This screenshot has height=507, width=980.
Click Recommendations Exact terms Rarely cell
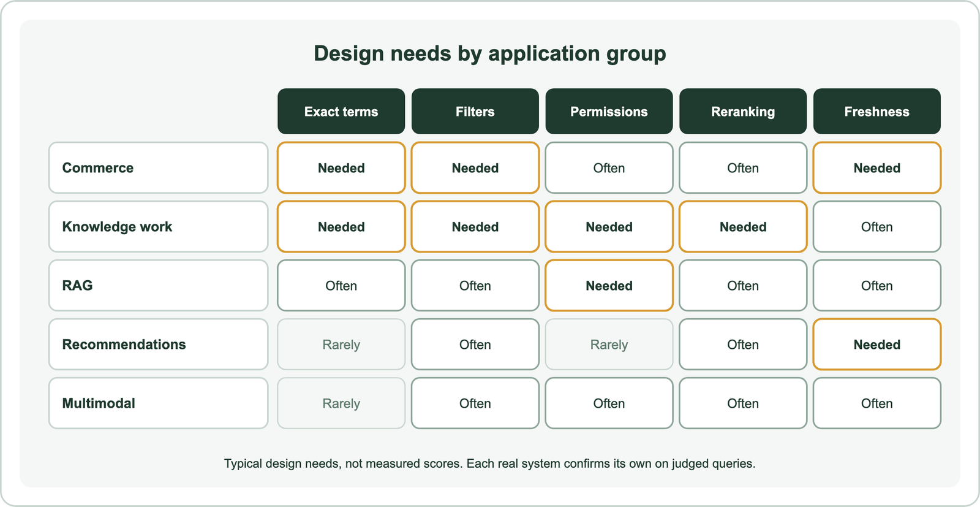pos(341,345)
